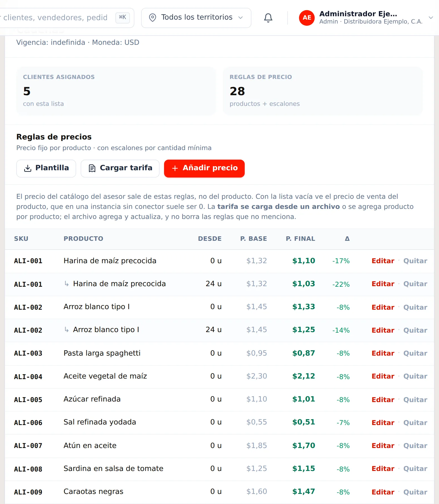Image resolution: width=439 pixels, height=504 pixels.
Task: Edit the Caraotas negras price
Action: click(383, 492)
